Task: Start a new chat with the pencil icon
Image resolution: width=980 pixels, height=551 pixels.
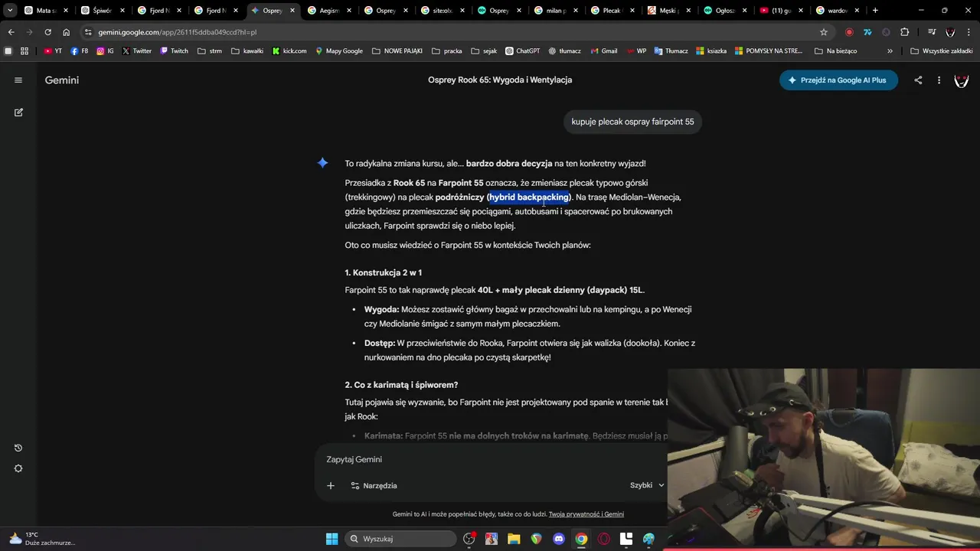Action: tap(18, 112)
